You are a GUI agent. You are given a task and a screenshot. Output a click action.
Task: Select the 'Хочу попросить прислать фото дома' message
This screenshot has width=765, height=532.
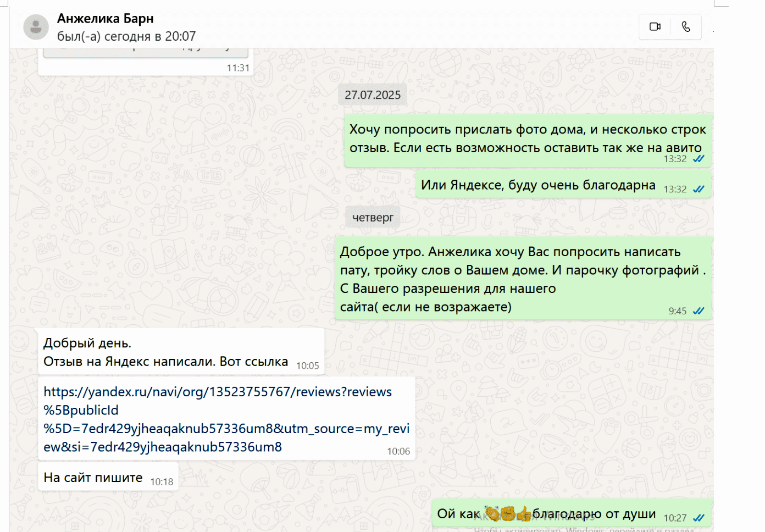526,138
